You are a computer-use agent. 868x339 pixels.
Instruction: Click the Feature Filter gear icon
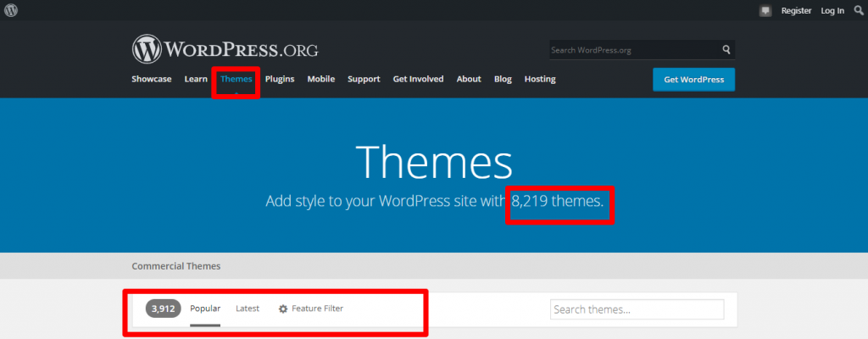coord(283,309)
